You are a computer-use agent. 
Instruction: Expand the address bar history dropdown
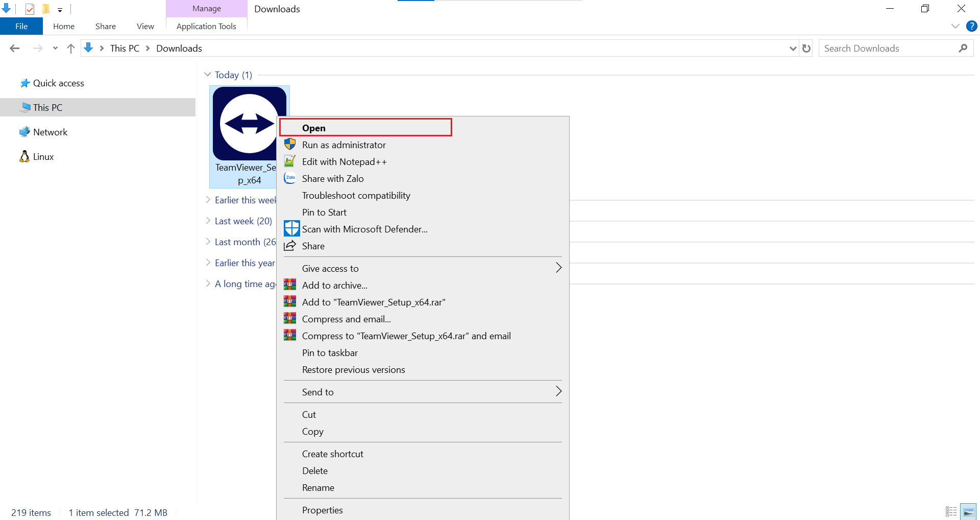[x=793, y=49]
